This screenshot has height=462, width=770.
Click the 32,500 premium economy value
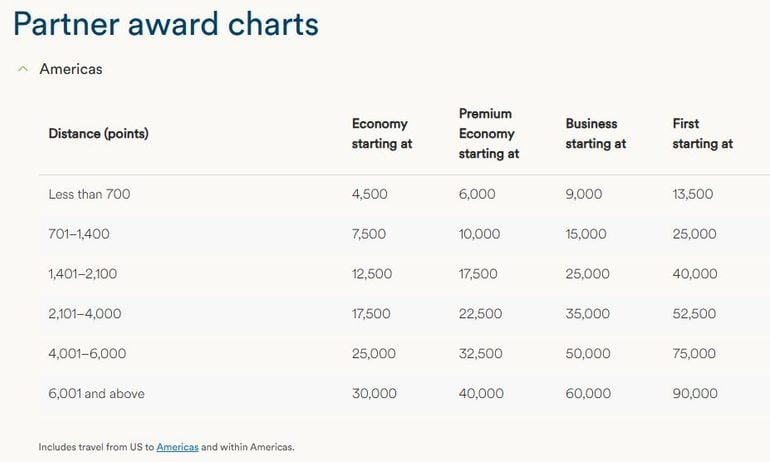(481, 354)
